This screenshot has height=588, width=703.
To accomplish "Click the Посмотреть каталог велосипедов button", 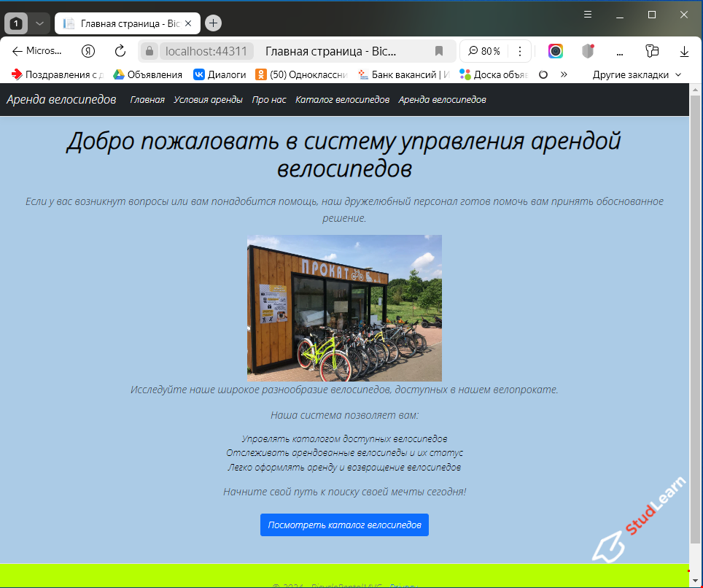I will pyautogui.click(x=343, y=525).
